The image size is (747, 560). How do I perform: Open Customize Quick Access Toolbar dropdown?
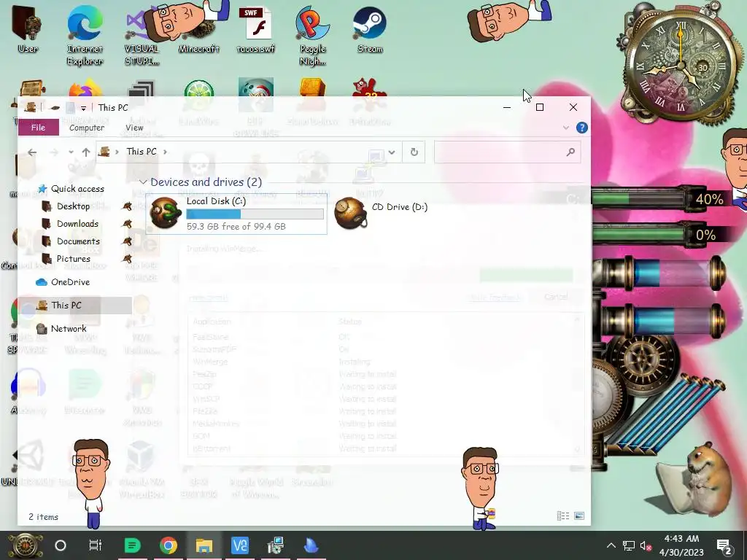[x=83, y=108]
